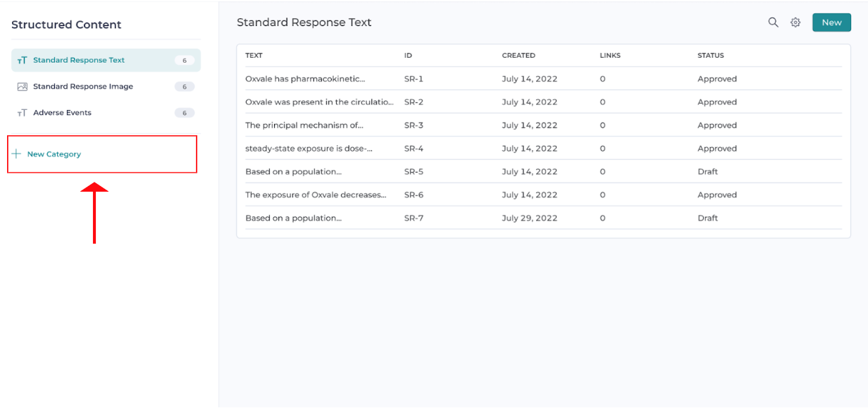868x408 pixels.
Task: Click the image icon next to Standard Response Image
Action: point(22,86)
